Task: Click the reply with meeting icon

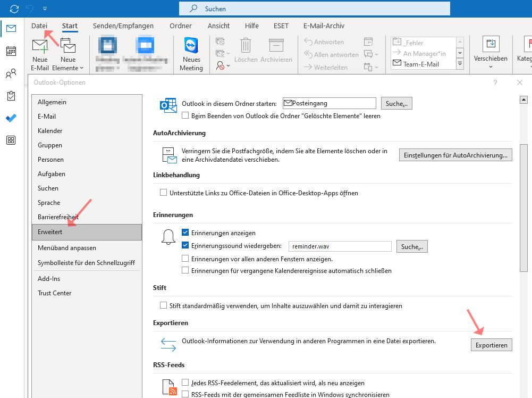Action: (x=368, y=42)
